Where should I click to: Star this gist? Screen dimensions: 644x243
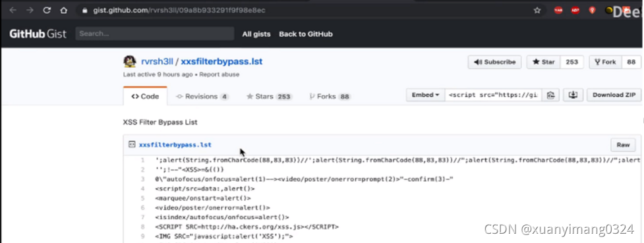pyautogui.click(x=543, y=62)
